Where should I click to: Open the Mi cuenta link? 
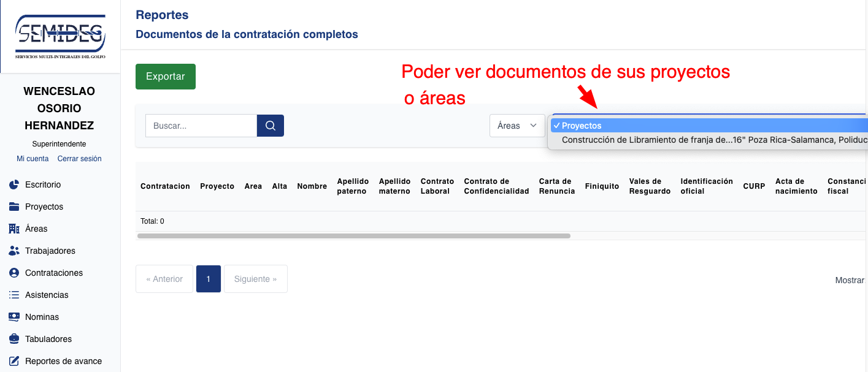click(x=33, y=158)
